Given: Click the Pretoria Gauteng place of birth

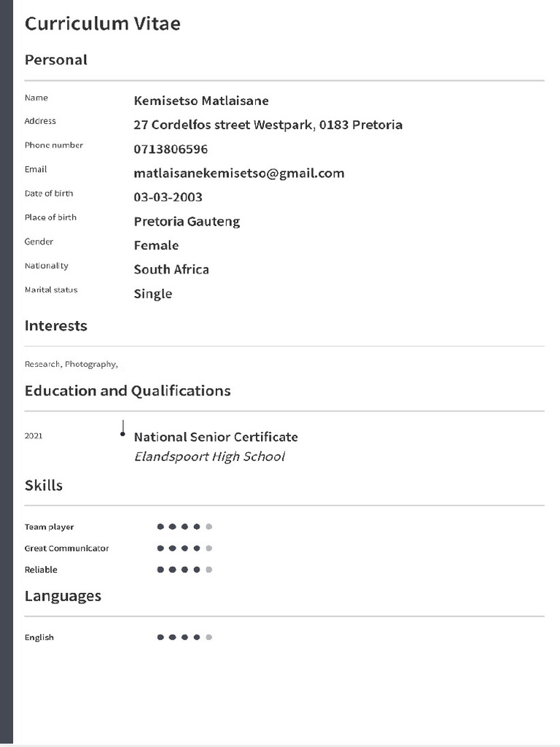Looking at the screenshot, I should (187, 222).
